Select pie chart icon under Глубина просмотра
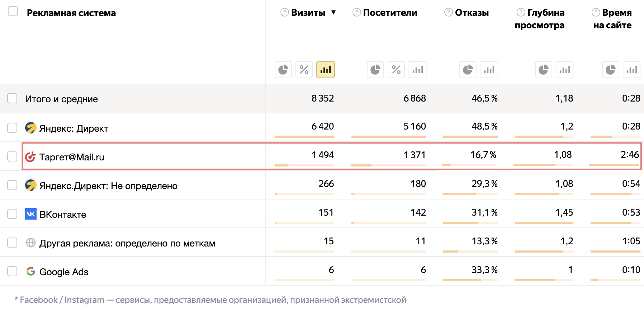 point(544,70)
